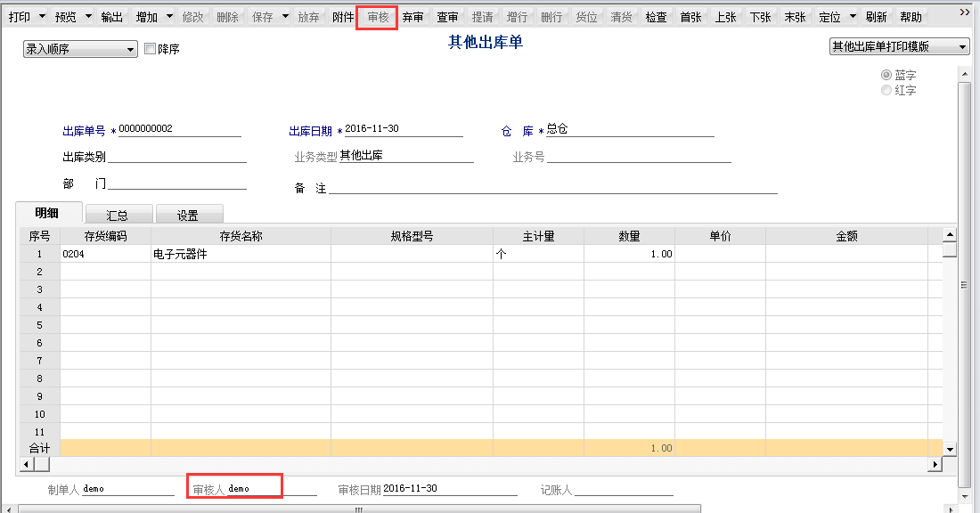The width and height of the screenshot is (980, 513).
Task: Select the 蓝字 radio button
Action: click(x=885, y=75)
